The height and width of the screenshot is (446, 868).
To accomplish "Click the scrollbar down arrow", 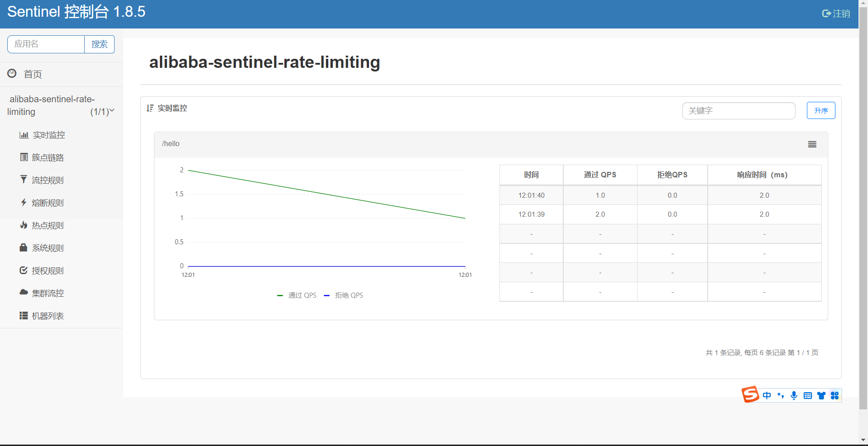I will [863, 440].
